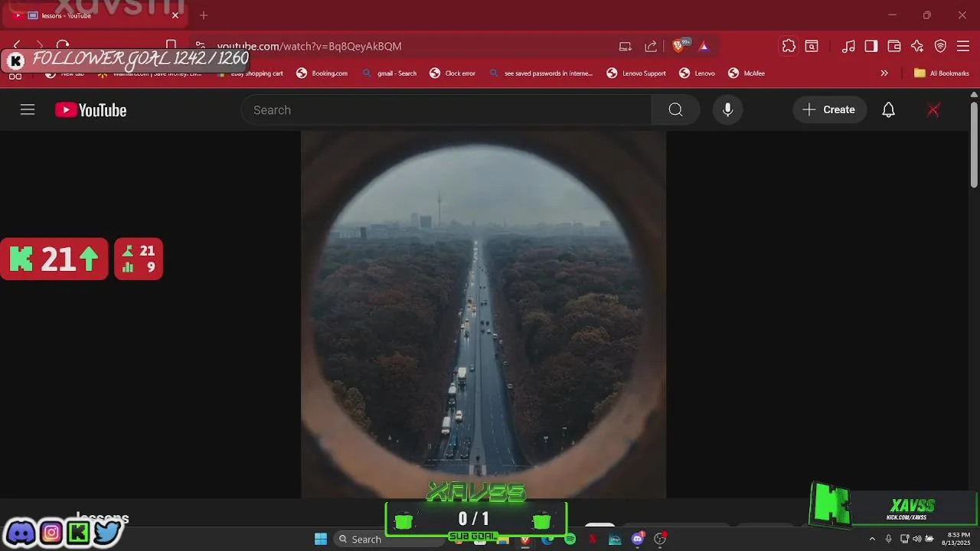
Task: Open the browser main menu
Action: point(963,46)
